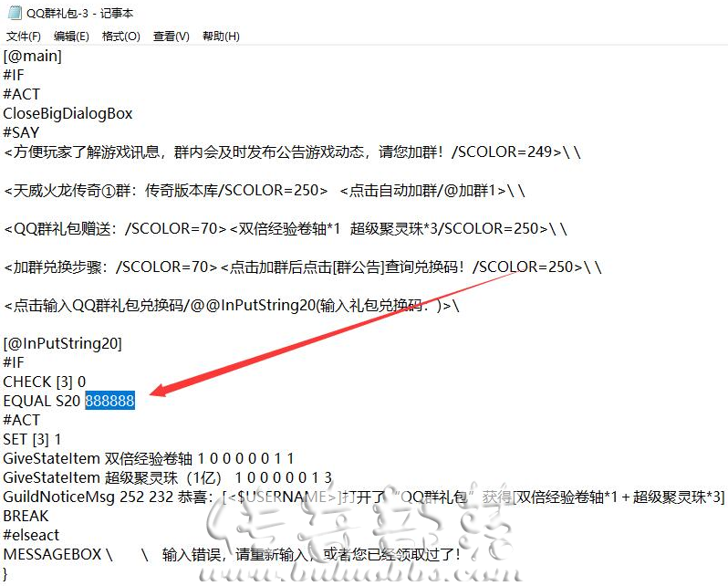Click the #SAY line

point(21,132)
